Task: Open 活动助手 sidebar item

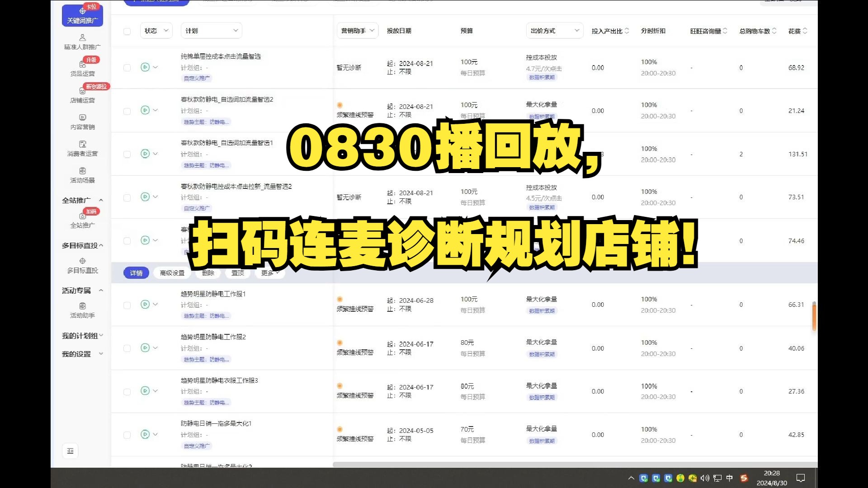Action: point(82,310)
